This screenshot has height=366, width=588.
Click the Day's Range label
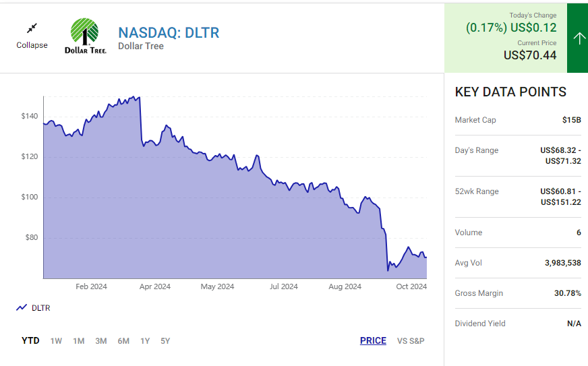point(477,150)
